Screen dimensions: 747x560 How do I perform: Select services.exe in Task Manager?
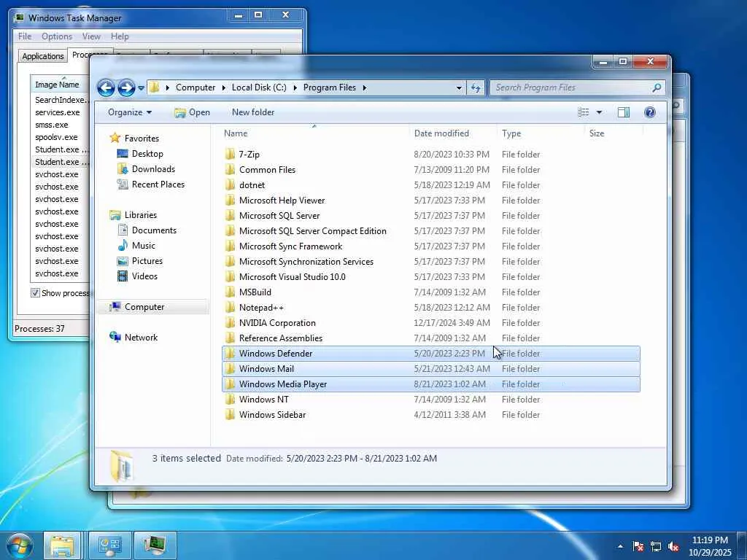coord(58,112)
